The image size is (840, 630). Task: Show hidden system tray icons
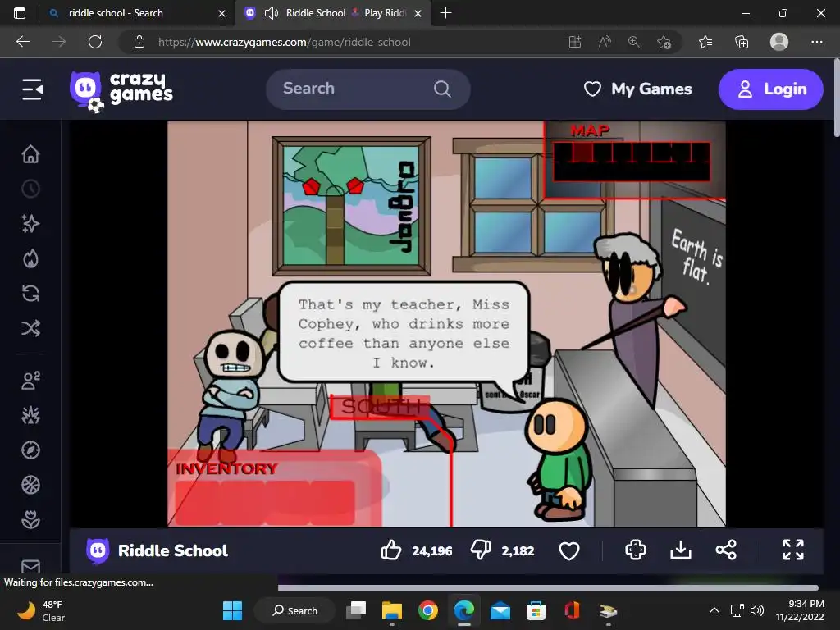(714, 610)
